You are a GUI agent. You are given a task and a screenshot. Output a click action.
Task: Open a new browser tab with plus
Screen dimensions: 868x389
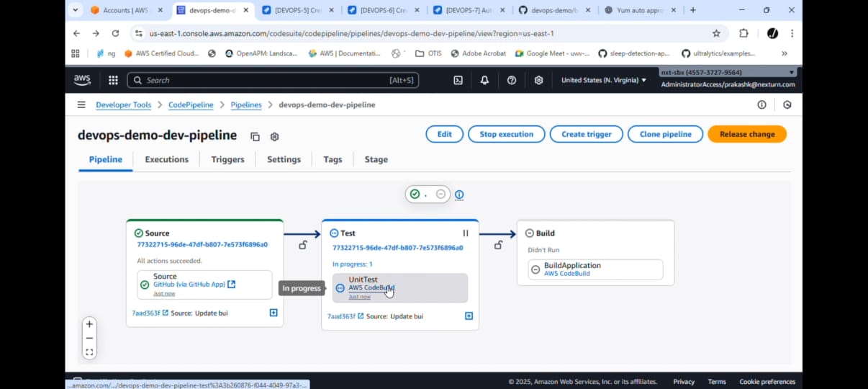692,10
